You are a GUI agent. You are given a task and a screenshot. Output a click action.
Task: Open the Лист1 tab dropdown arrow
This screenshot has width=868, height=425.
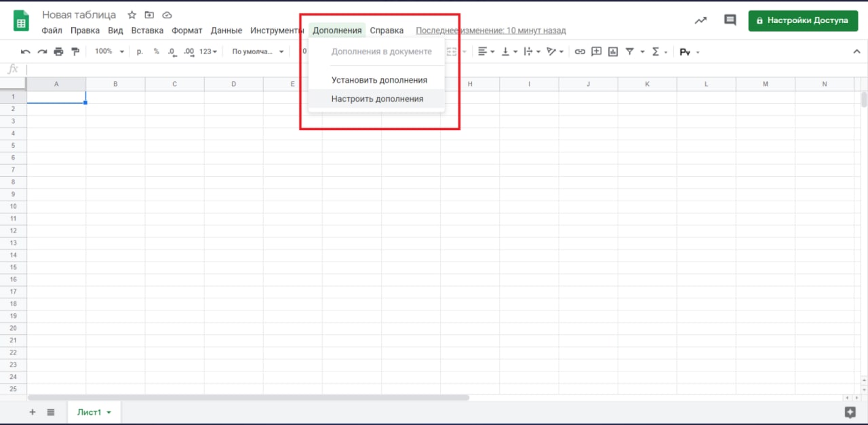coord(108,413)
